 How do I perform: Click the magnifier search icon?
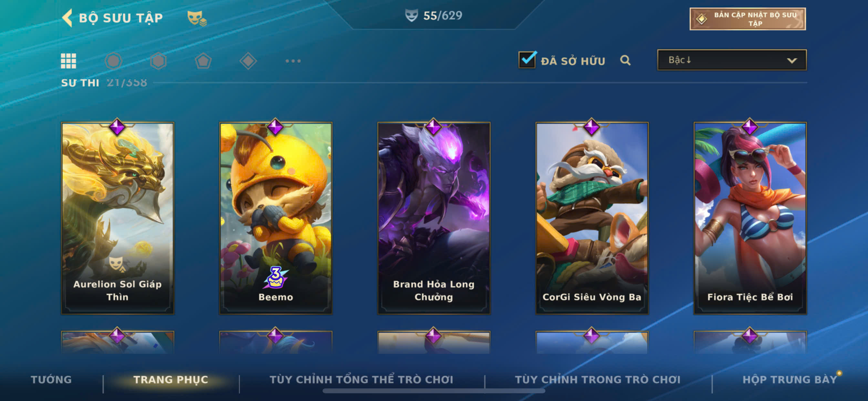pyautogui.click(x=625, y=60)
